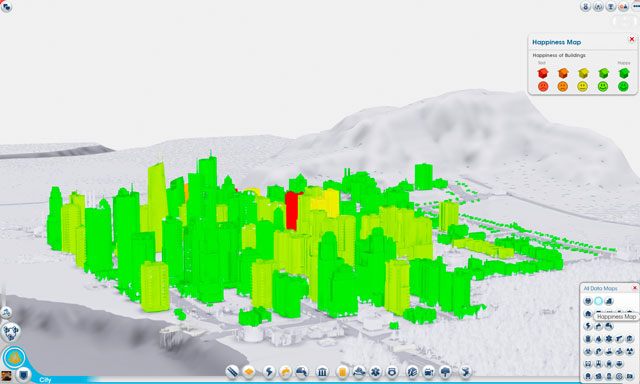Click the red unhappy building in city
This screenshot has width=640, height=384.
tap(292, 210)
